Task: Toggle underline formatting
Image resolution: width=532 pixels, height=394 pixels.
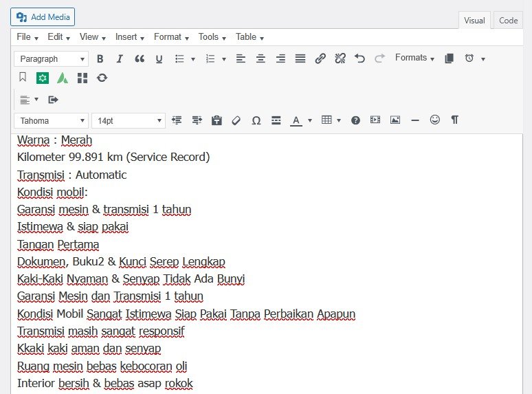Action: click(159, 59)
